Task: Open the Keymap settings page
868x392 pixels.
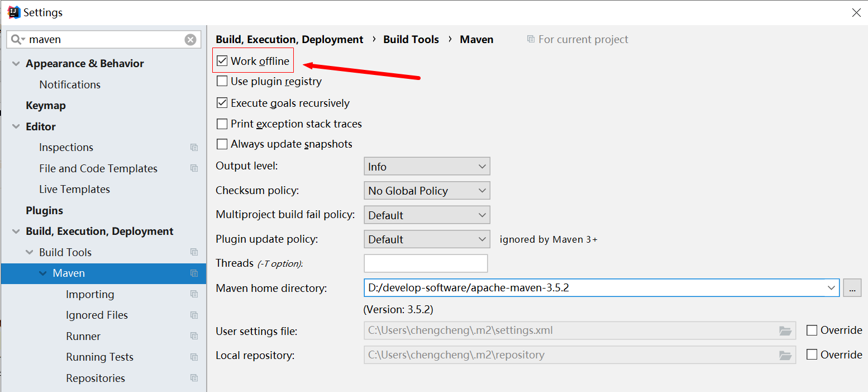Action: point(46,106)
